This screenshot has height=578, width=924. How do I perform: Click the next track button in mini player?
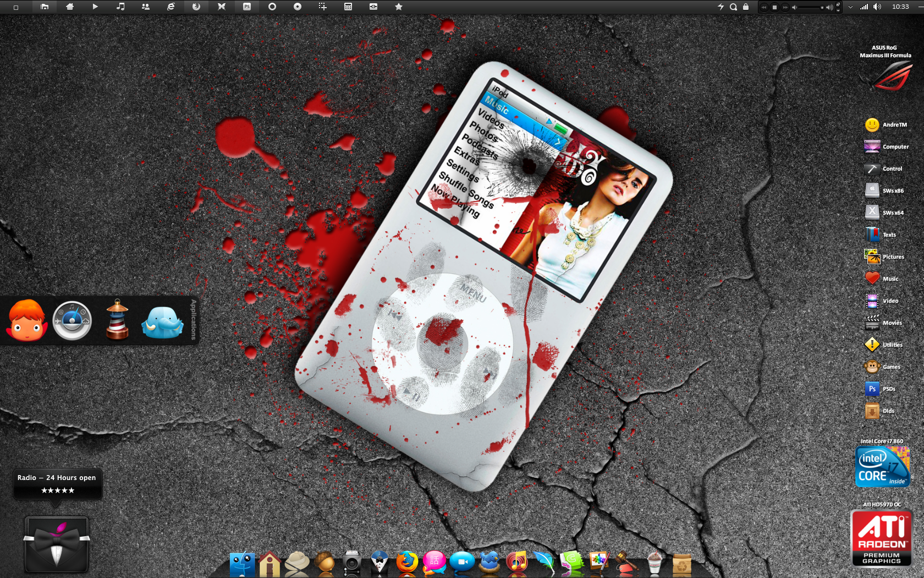coord(785,7)
